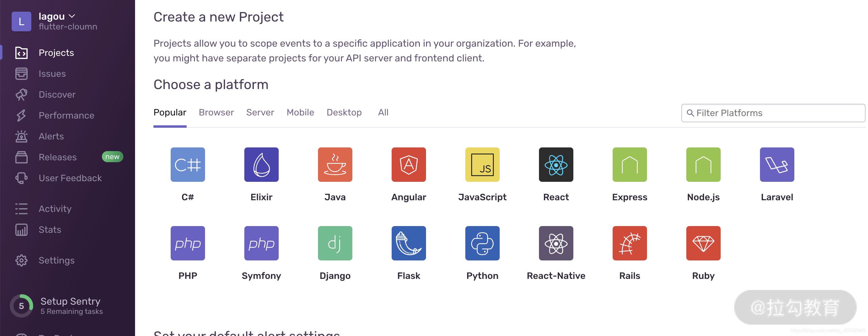Select the PHP platform icon

pyautogui.click(x=188, y=243)
